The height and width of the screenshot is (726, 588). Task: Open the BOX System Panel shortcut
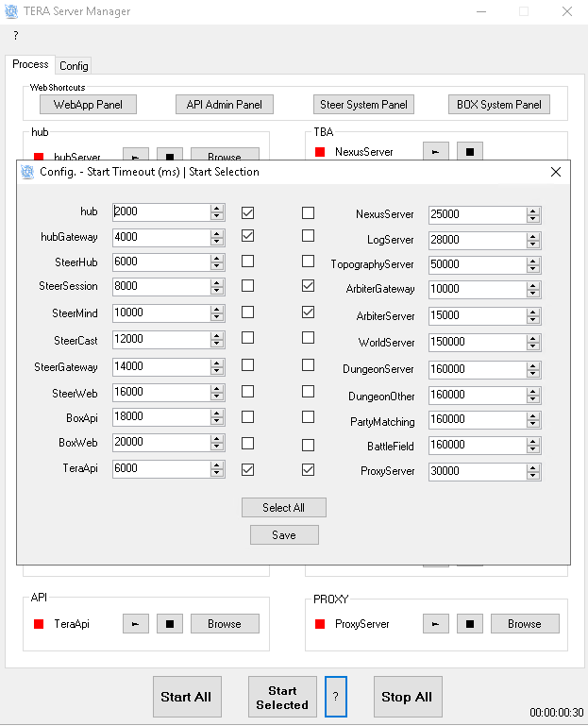click(499, 105)
